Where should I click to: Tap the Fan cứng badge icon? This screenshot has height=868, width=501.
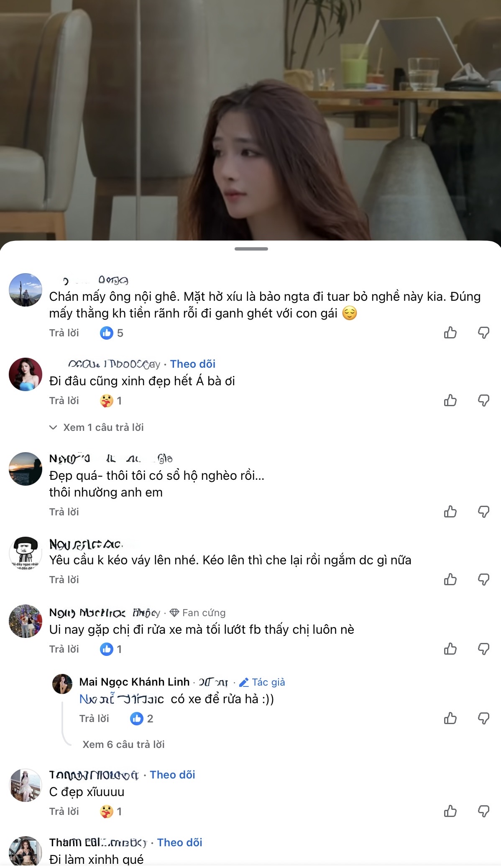coord(175,613)
